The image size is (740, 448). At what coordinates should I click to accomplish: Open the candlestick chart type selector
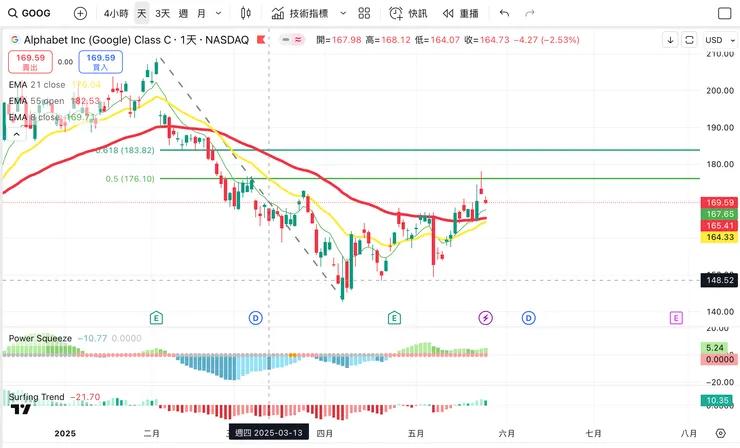point(245,13)
